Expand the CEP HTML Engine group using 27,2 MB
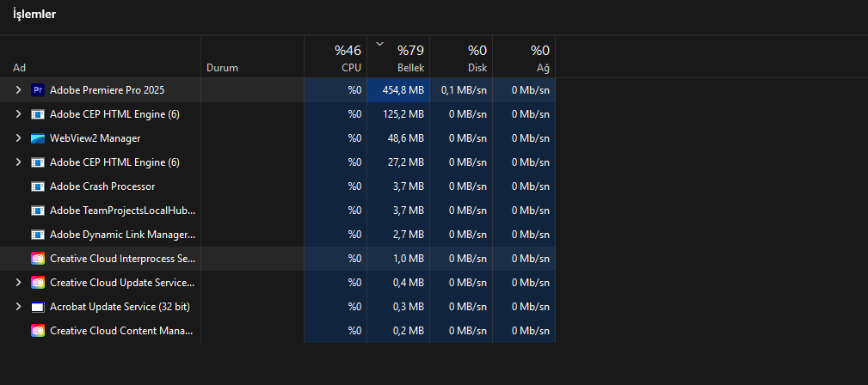The image size is (868, 385). [x=18, y=162]
